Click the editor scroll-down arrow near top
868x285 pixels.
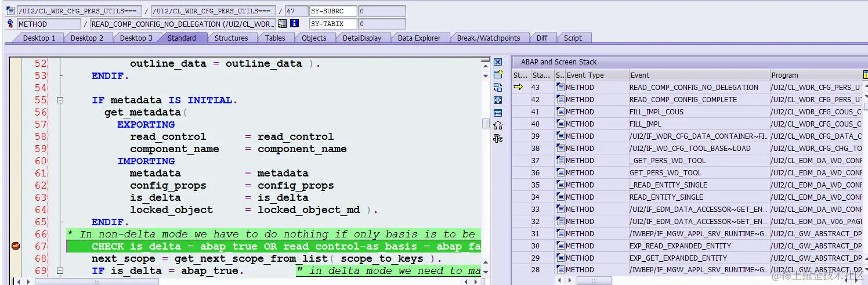[x=486, y=75]
